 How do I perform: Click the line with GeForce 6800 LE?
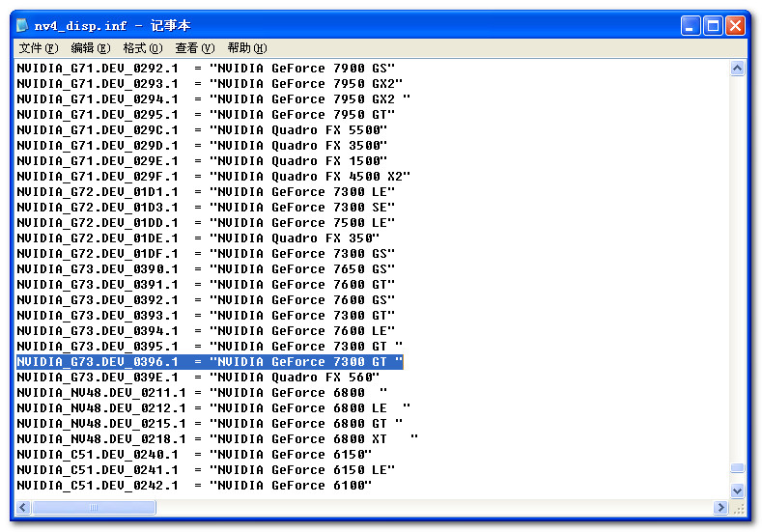[x=213, y=408]
